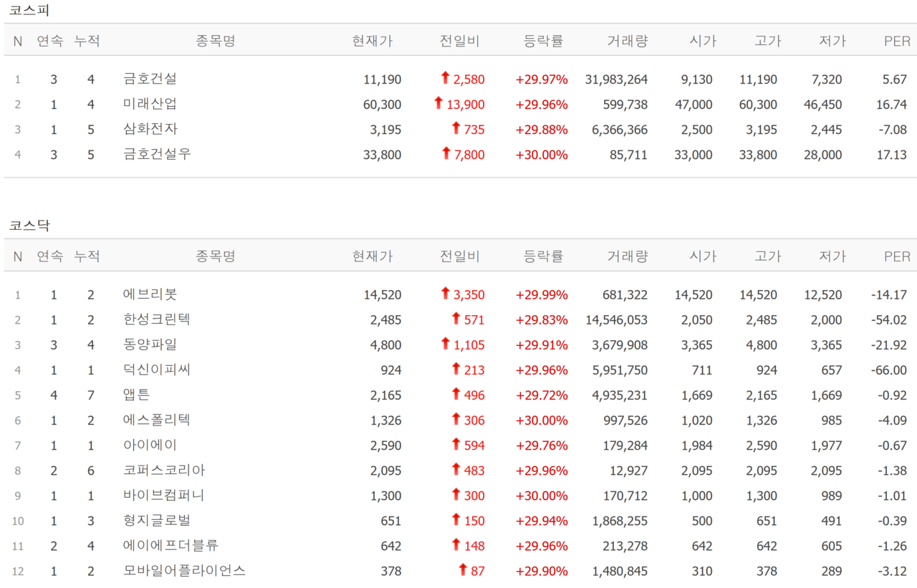Open the 덕신이피씨 stock link
Viewport: 917px width, 588px height.
pyautogui.click(x=157, y=370)
